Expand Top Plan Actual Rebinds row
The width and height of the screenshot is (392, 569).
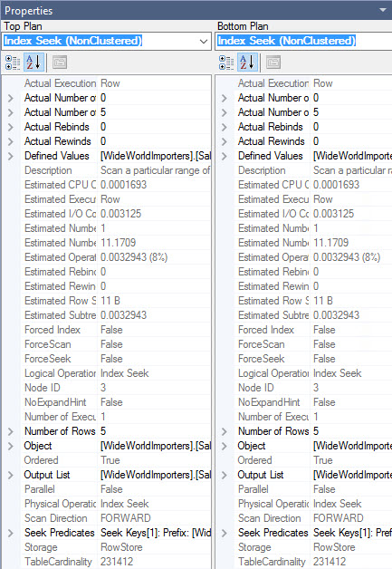(11, 127)
